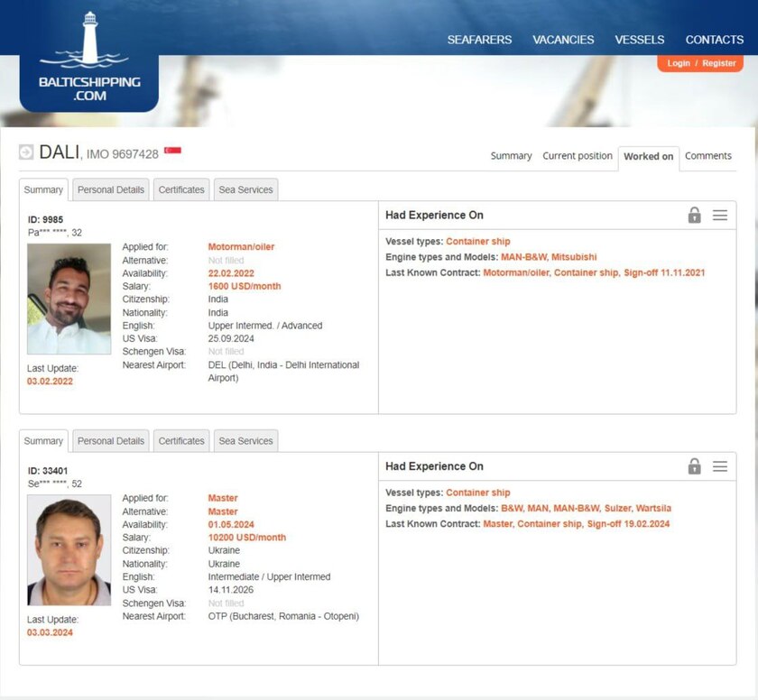Expand hamburger menu in second seafarer card
Screen dimensions: 758x700
pyautogui.click(x=720, y=466)
